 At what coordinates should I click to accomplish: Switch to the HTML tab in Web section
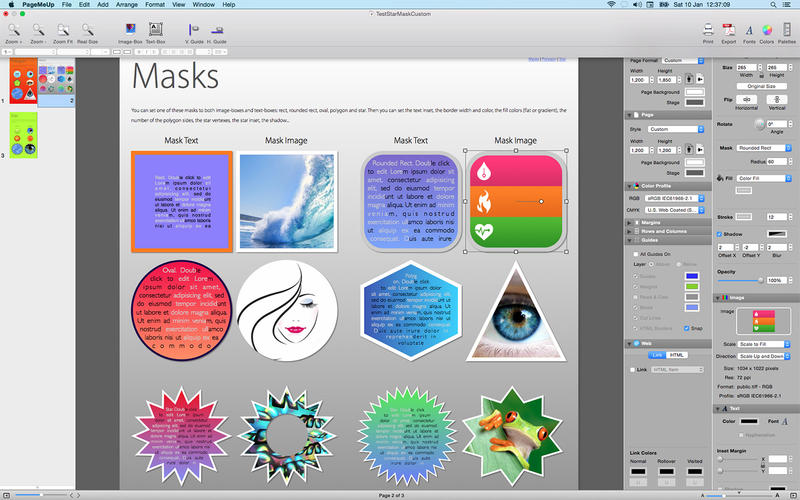(x=677, y=355)
